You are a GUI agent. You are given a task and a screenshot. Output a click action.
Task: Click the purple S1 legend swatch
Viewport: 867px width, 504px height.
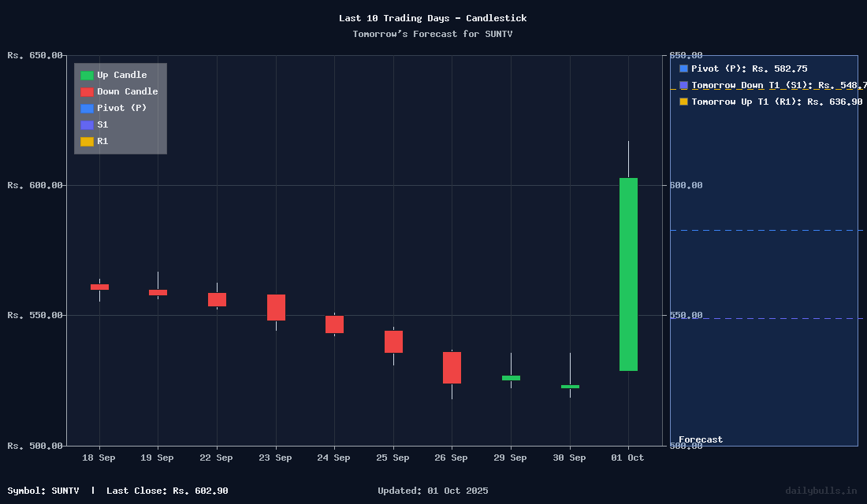coord(87,125)
